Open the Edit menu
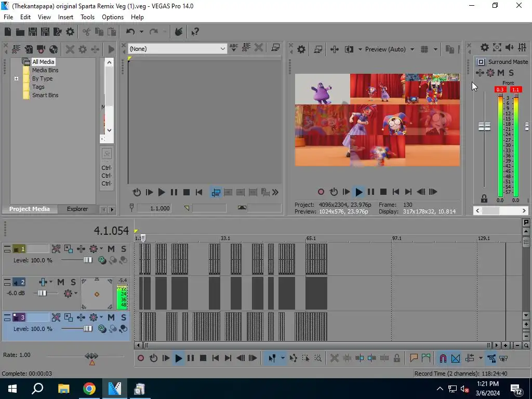This screenshot has height=399, width=532. 25,17
